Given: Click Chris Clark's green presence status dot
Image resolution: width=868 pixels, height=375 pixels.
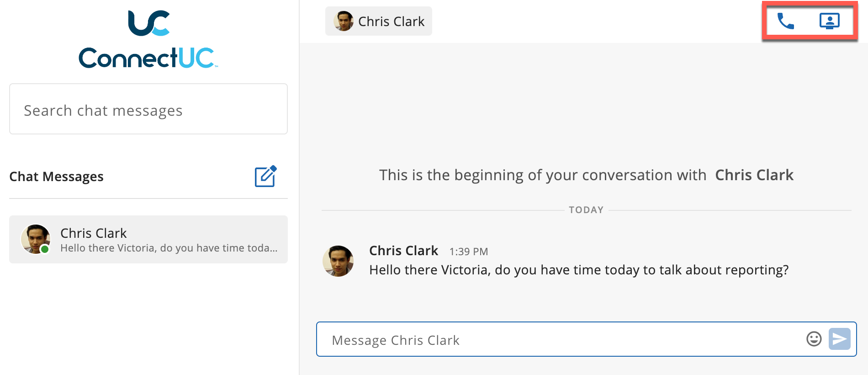Looking at the screenshot, I should click(45, 249).
